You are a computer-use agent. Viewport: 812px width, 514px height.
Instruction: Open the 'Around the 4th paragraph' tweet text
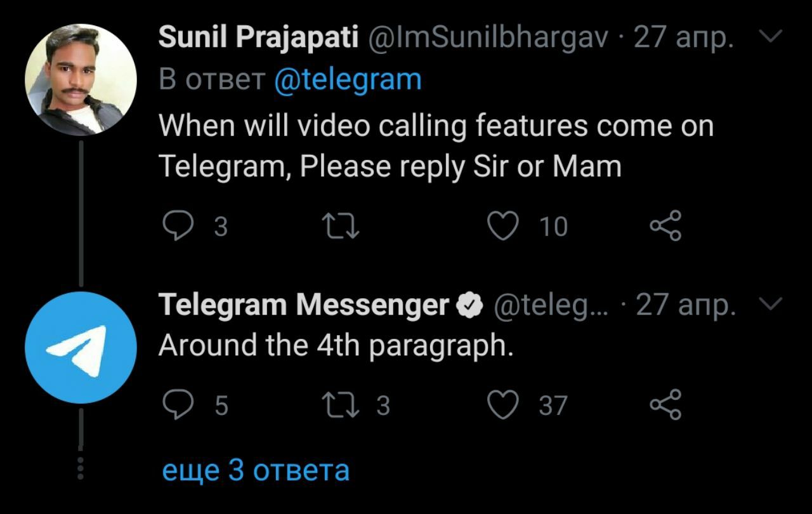click(335, 346)
